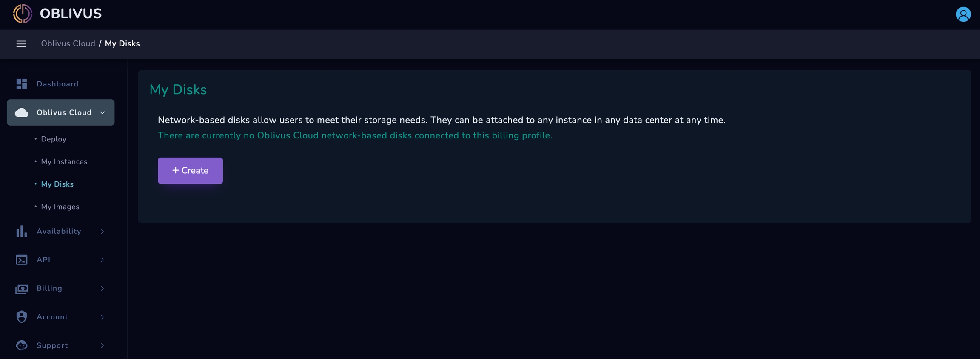Click the Account shield icon
The height and width of the screenshot is (359, 980).
pyautogui.click(x=22, y=317)
